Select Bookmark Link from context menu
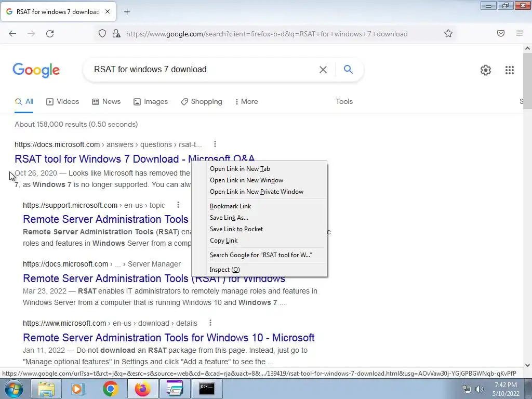 [259, 206]
